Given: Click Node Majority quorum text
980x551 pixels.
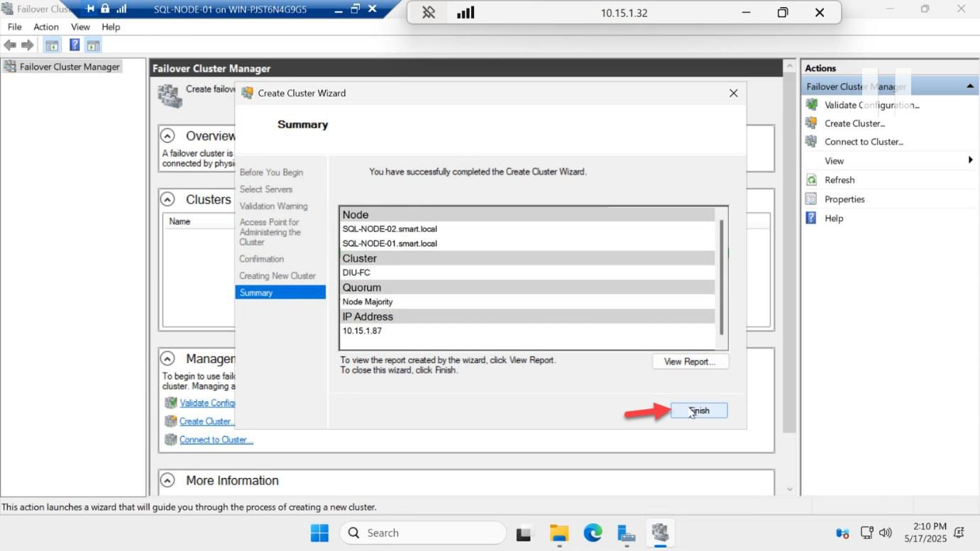Looking at the screenshot, I should pyautogui.click(x=368, y=302).
